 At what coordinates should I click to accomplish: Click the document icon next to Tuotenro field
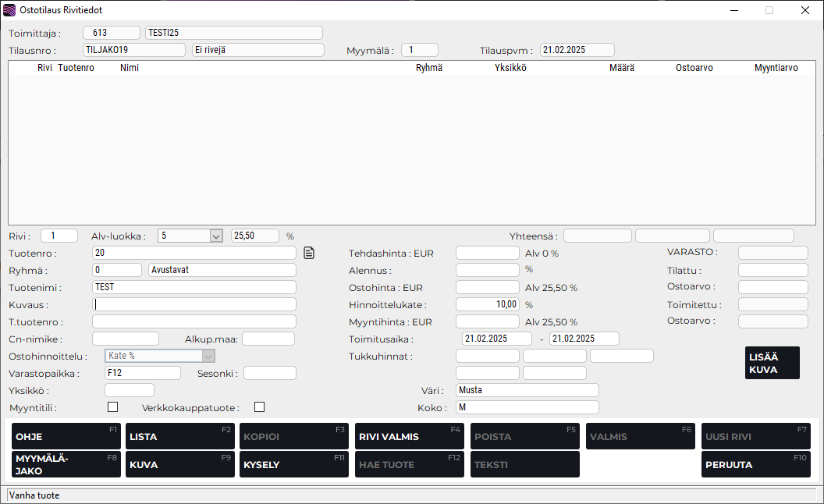click(309, 253)
